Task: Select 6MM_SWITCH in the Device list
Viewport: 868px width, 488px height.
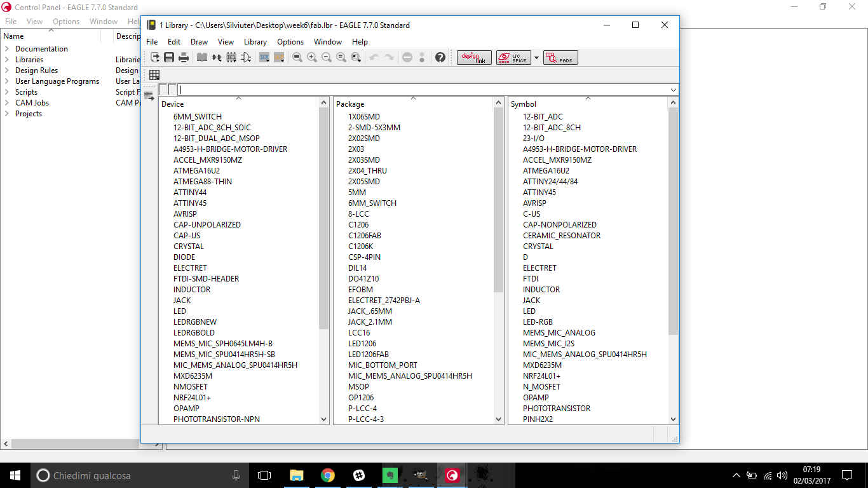Action: point(198,117)
